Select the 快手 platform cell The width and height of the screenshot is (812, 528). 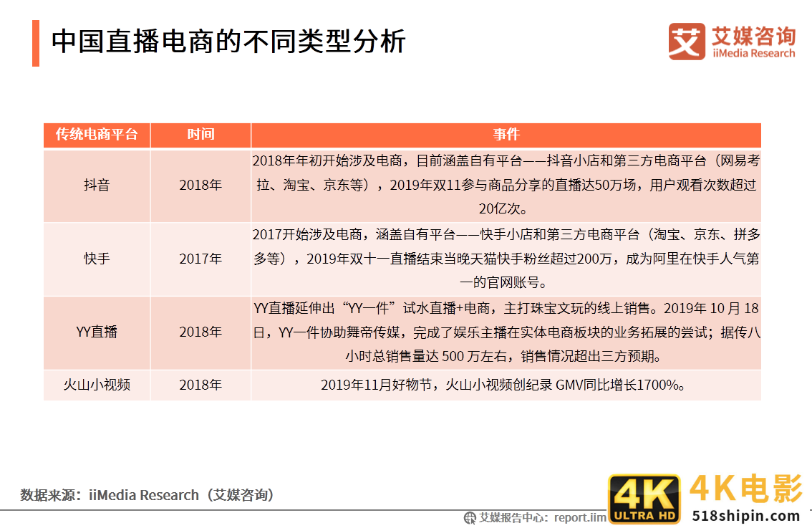97,259
